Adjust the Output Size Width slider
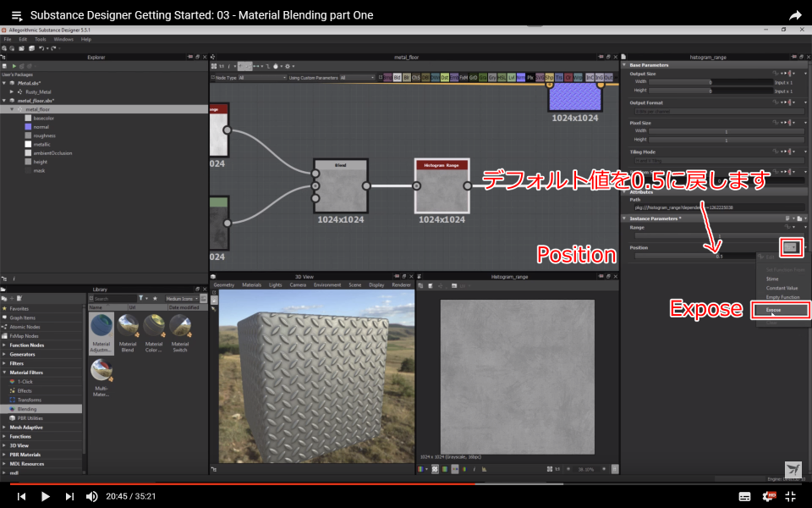Viewport: 812px width, 508px height. pyautogui.click(x=710, y=82)
